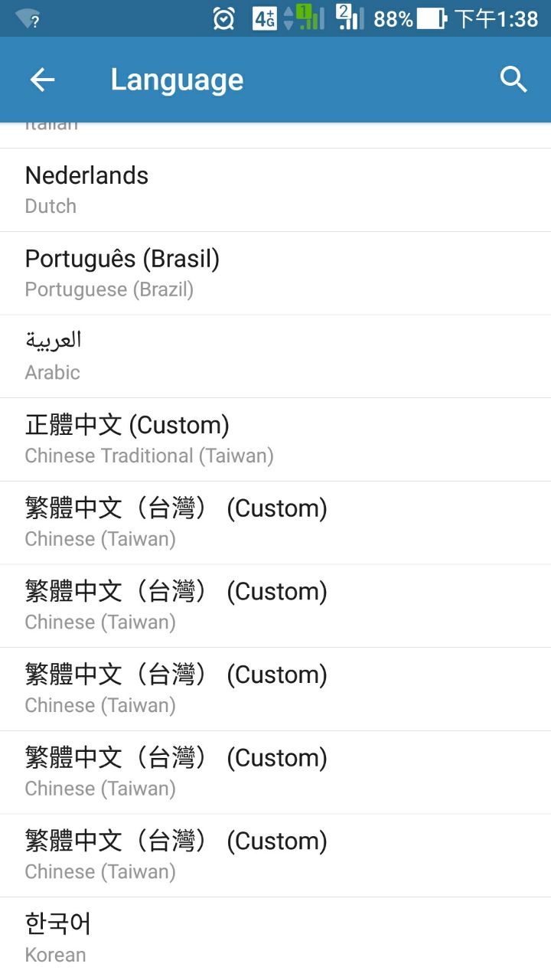Tap the SIM 2 signal strength icon
The height and width of the screenshot is (980, 551).
click(x=350, y=18)
